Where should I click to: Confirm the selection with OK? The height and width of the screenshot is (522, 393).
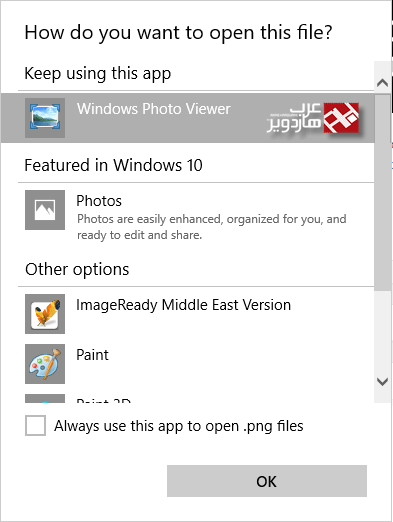tap(267, 481)
